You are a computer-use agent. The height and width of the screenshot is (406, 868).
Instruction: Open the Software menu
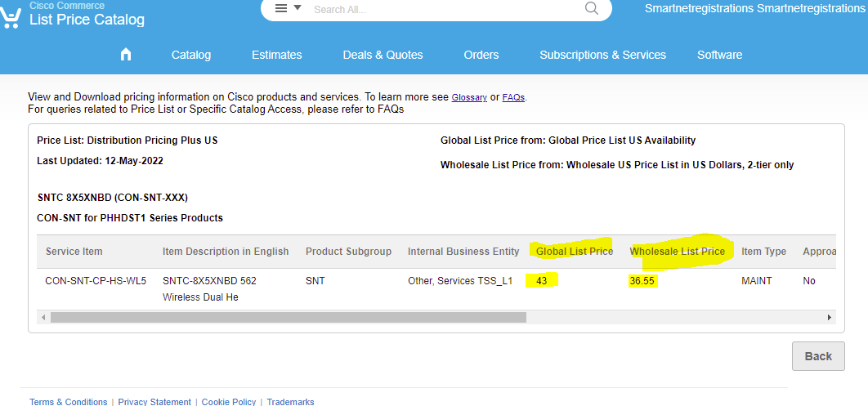[719, 55]
